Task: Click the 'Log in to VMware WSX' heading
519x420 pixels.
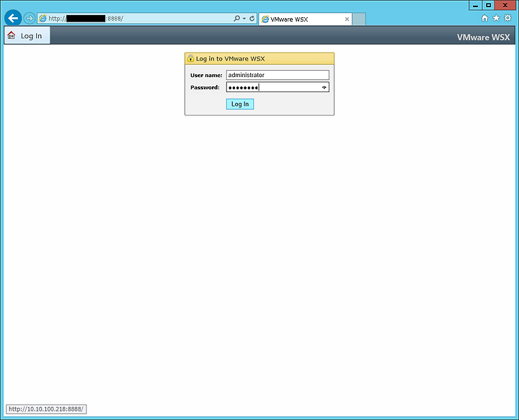Action: tap(231, 58)
